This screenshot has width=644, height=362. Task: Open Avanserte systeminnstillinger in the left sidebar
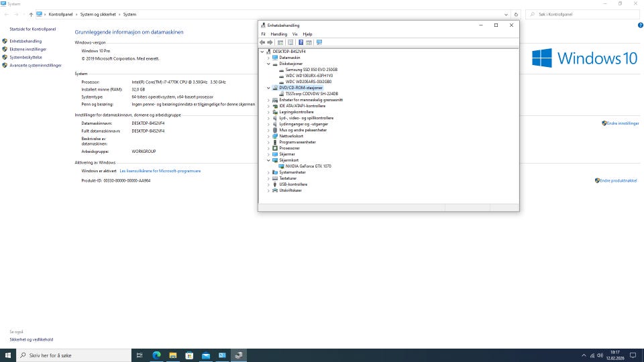(x=35, y=65)
